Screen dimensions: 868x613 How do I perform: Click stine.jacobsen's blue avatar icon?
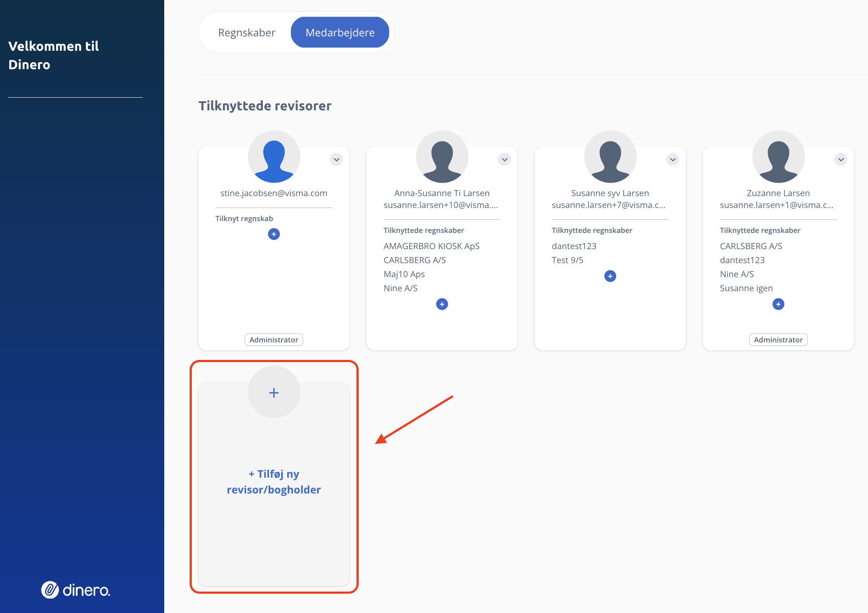[274, 157]
